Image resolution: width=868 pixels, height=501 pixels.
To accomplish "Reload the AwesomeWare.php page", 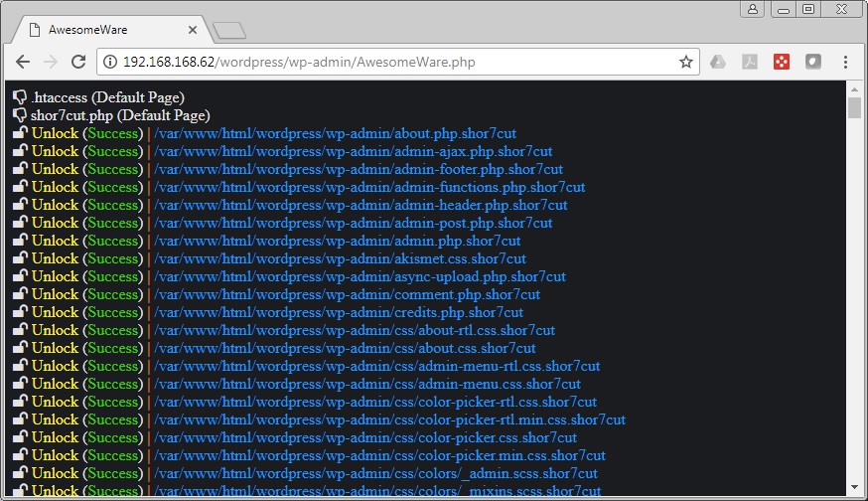I will 78,62.
